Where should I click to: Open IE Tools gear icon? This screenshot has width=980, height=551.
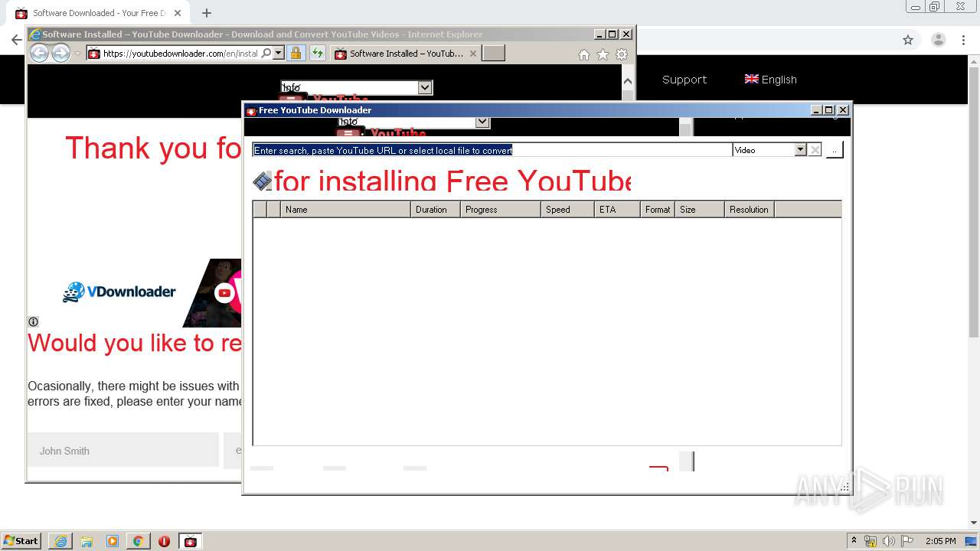point(622,54)
